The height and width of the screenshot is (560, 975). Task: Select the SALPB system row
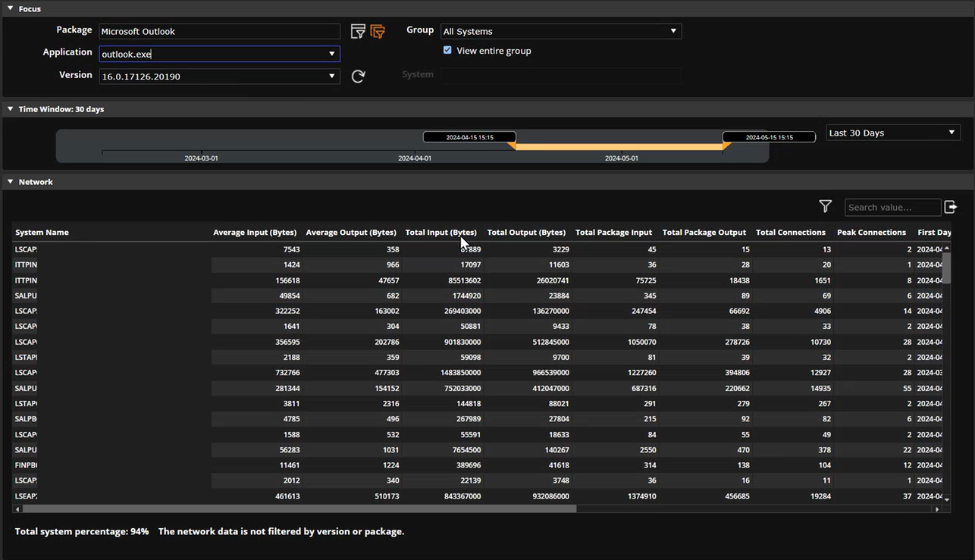tap(478, 419)
